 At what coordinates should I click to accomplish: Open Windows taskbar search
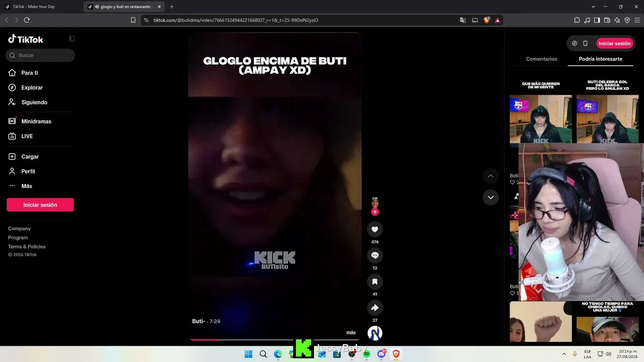(263, 354)
